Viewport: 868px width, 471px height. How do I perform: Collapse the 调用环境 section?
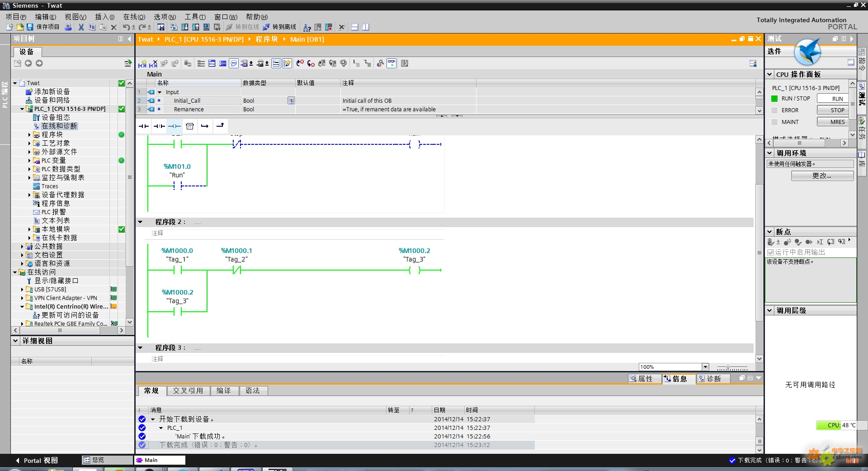(x=770, y=153)
